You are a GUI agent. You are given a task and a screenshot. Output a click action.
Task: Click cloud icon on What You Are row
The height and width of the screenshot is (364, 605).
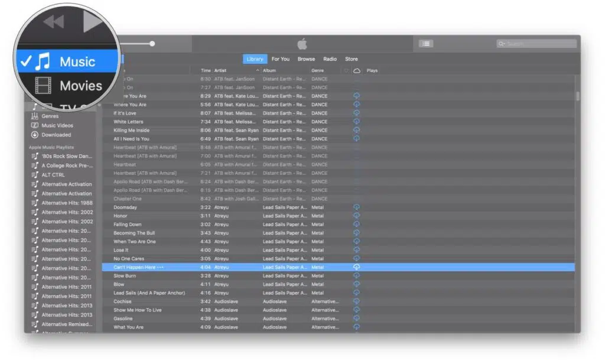(356, 327)
